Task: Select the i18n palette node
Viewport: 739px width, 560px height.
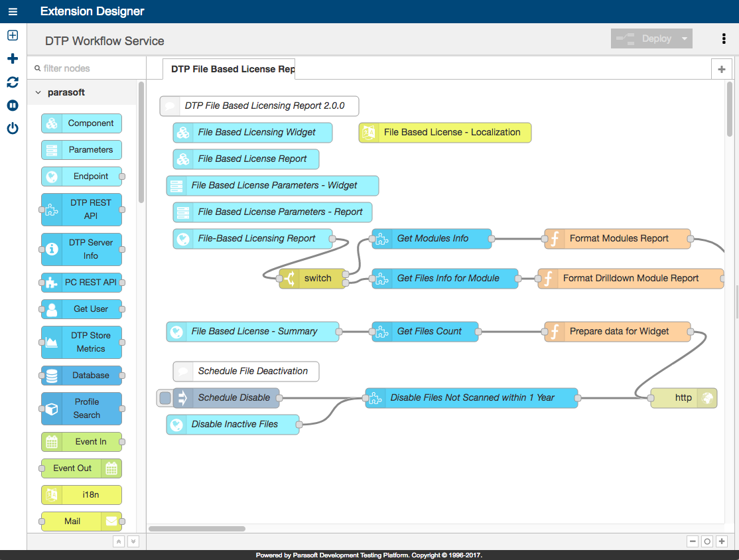Action: [82, 495]
